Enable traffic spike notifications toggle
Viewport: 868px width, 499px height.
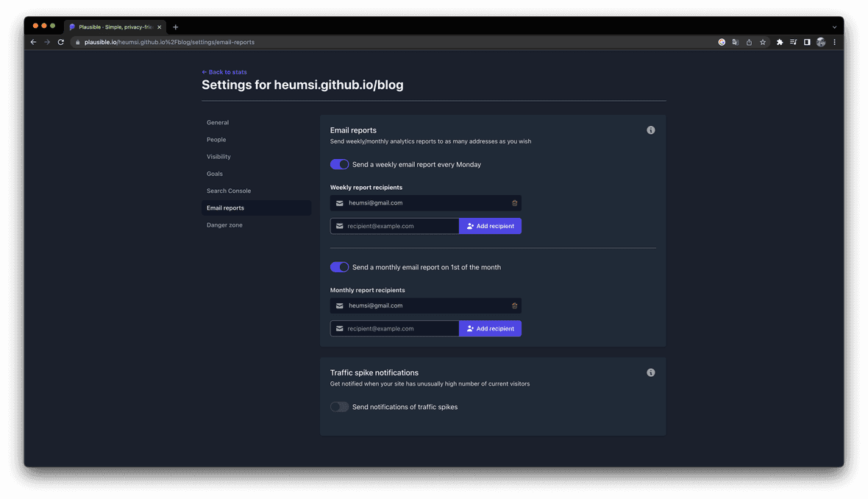339,407
